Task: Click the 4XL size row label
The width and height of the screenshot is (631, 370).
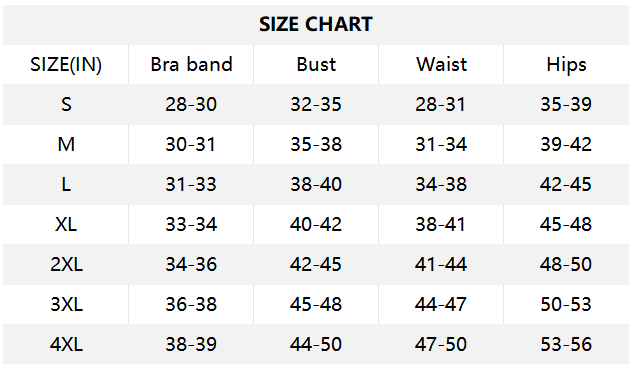Action: 66,344
